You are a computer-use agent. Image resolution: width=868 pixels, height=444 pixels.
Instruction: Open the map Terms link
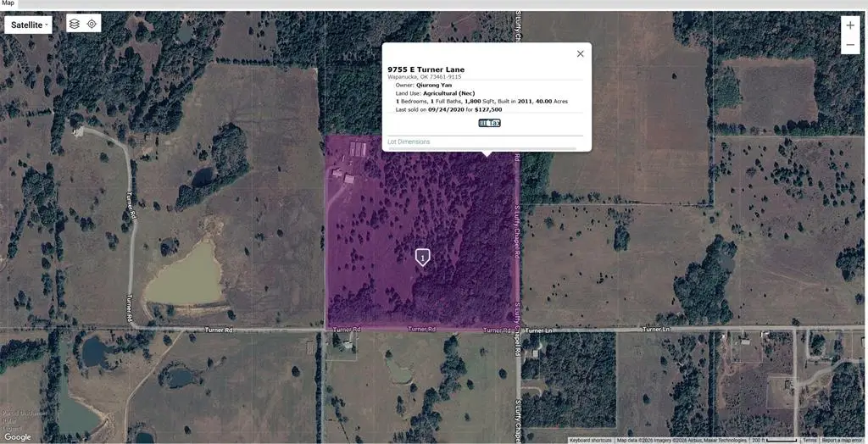[810, 440]
